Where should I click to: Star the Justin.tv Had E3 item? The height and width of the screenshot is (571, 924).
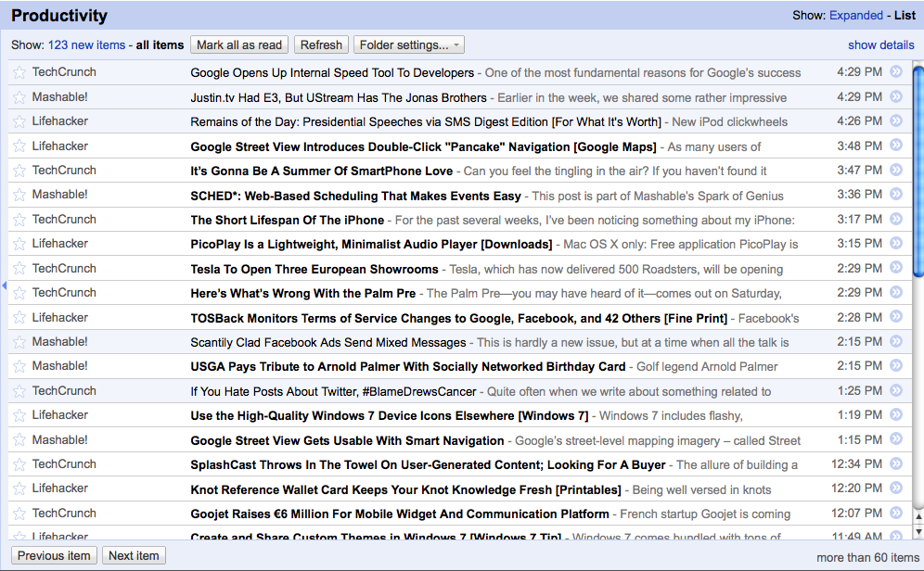coord(19,97)
